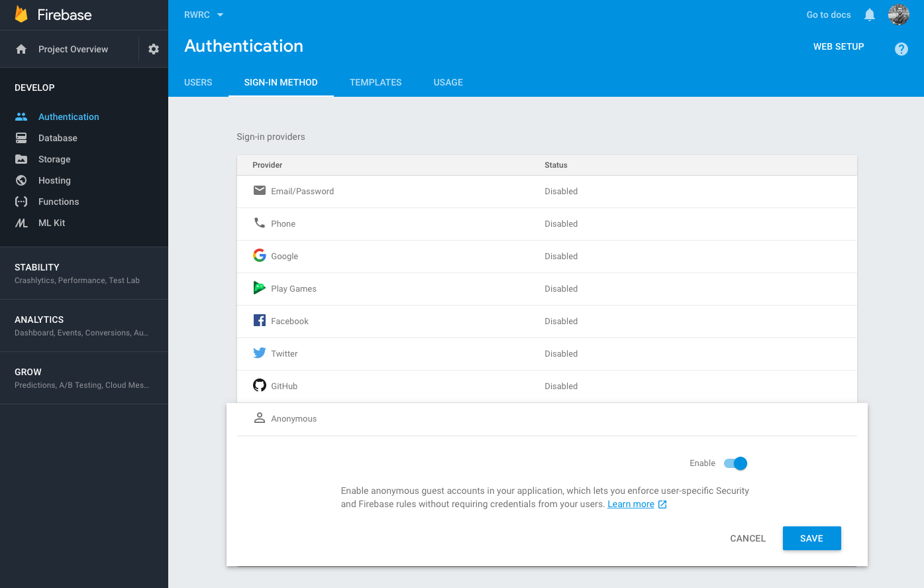
Task: Open user account avatar
Action: [x=899, y=15]
